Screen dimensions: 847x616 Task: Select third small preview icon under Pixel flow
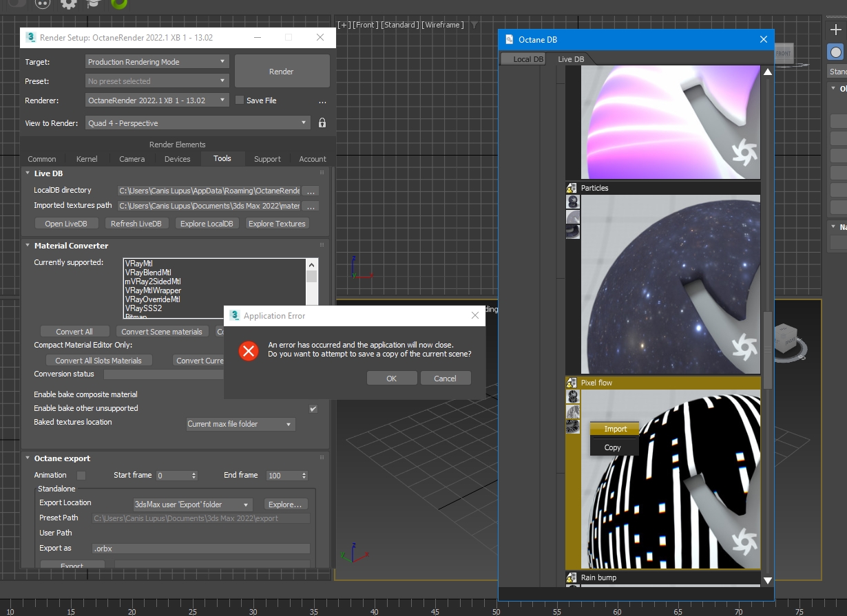573,427
